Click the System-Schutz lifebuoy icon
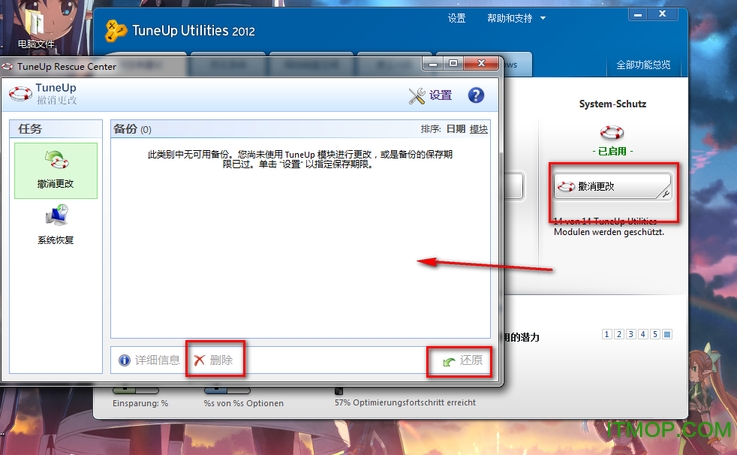This screenshot has height=455, width=737. pyautogui.click(x=612, y=133)
